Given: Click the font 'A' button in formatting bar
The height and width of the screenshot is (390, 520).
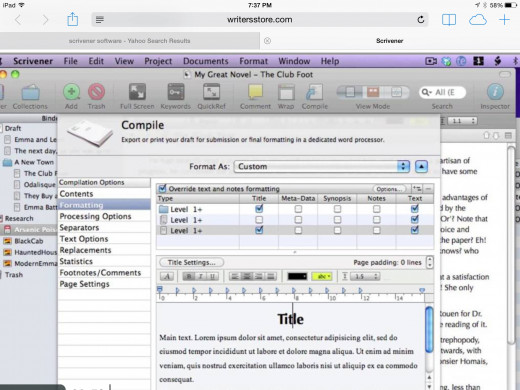Looking at the screenshot, I should click(167, 276).
